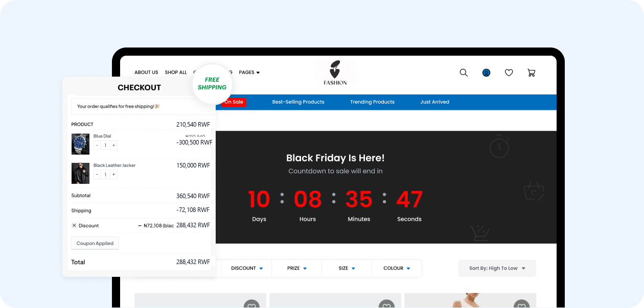Click the Blue Dial quantity field

click(105, 146)
